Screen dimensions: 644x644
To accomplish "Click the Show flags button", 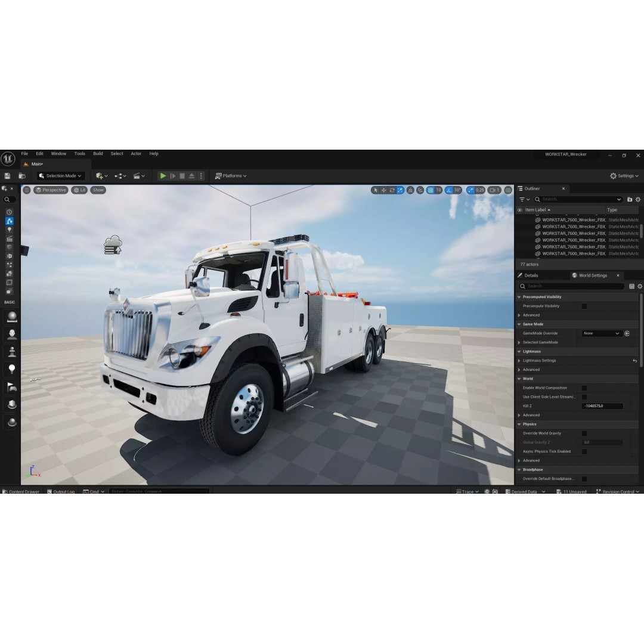I will coord(98,190).
